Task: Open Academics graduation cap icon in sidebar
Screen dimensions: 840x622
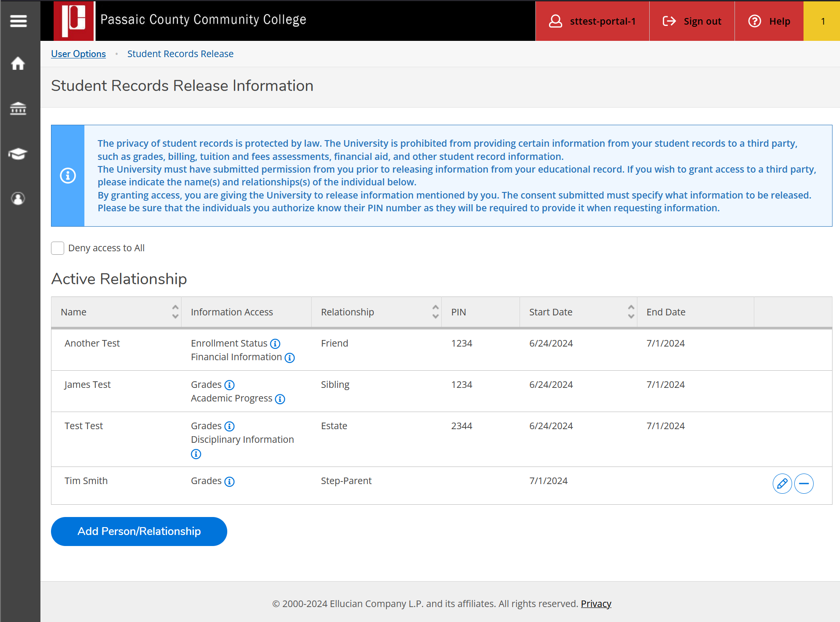Action: click(x=18, y=154)
